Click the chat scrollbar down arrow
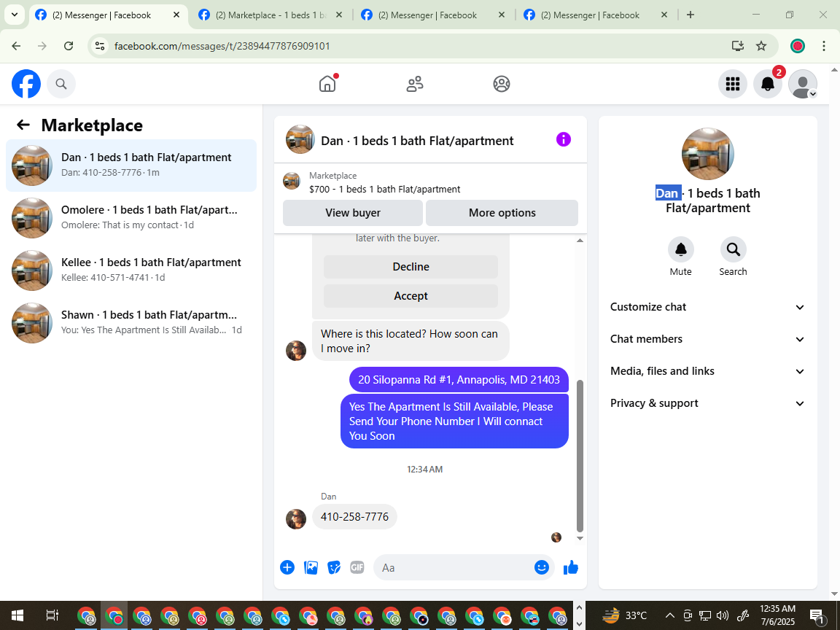The image size is (840, 630). 580,538
